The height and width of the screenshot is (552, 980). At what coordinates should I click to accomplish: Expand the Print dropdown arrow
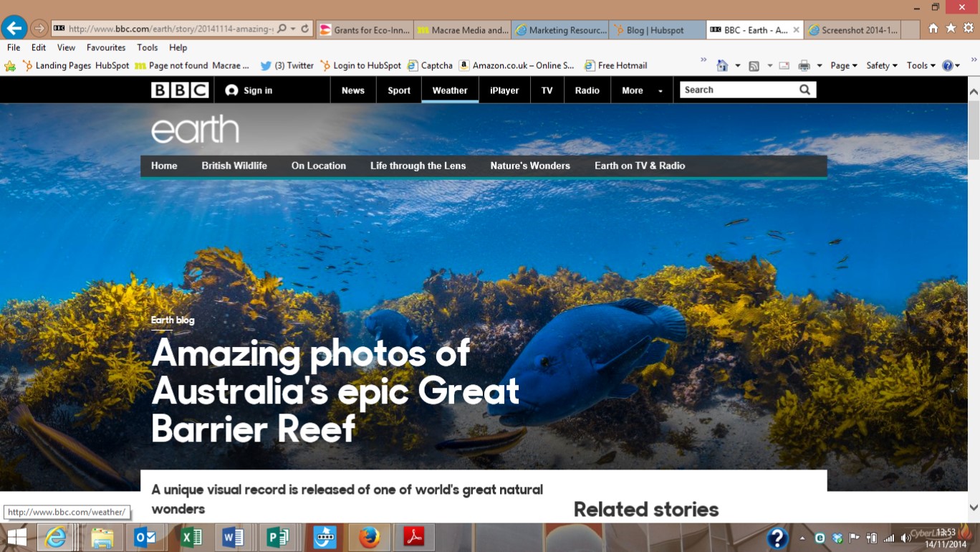coord(820,66)
